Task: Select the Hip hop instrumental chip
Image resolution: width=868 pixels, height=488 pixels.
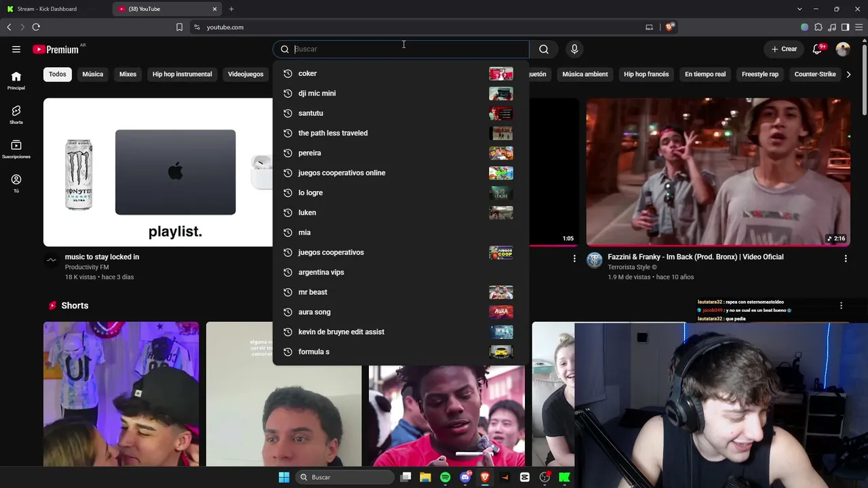Action: click(x=182, y=75)
